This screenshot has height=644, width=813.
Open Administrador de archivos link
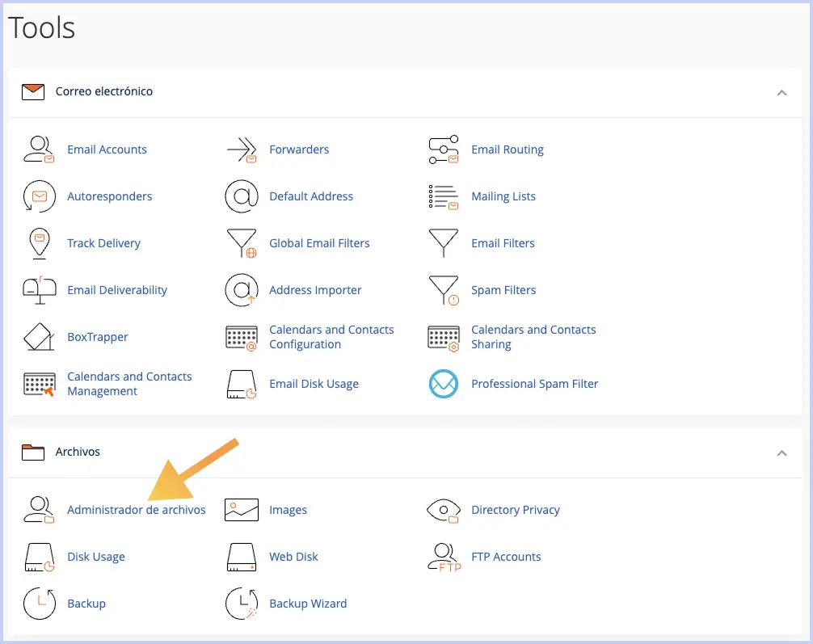136,510
